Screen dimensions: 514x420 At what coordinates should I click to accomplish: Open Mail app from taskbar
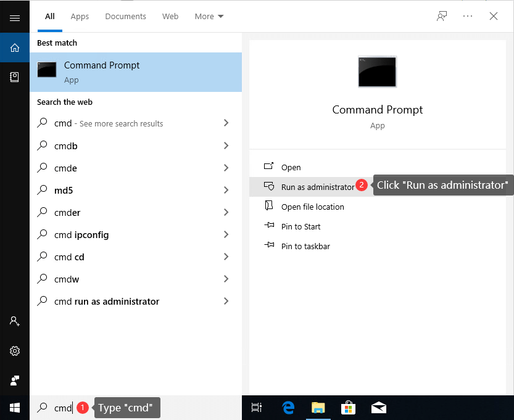[379, 408]
